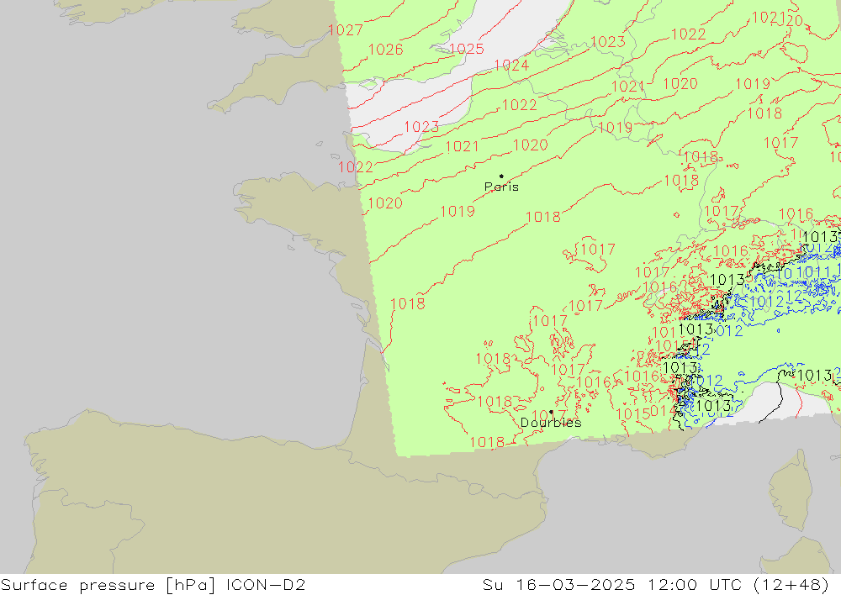Screen dimensions: 841x616
Task: Select the 1019 label southwest of Paris
Action: 458,211
